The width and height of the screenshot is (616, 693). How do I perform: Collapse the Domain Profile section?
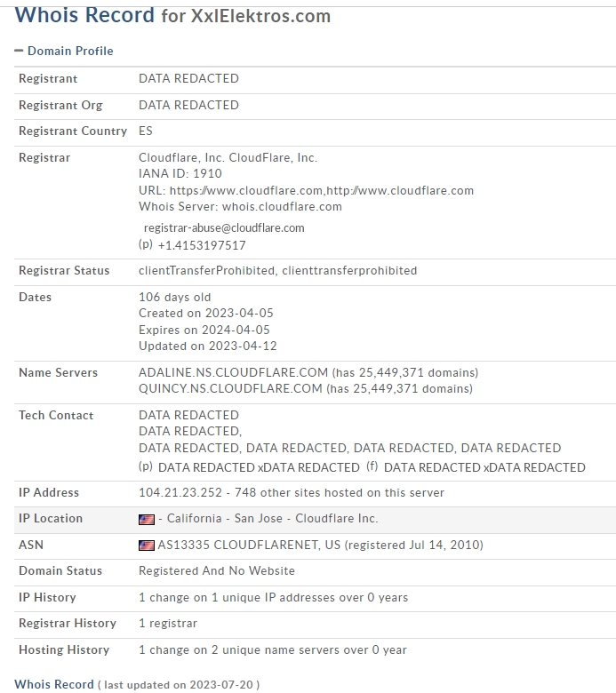pyautogui.click(x=19, y=51)
